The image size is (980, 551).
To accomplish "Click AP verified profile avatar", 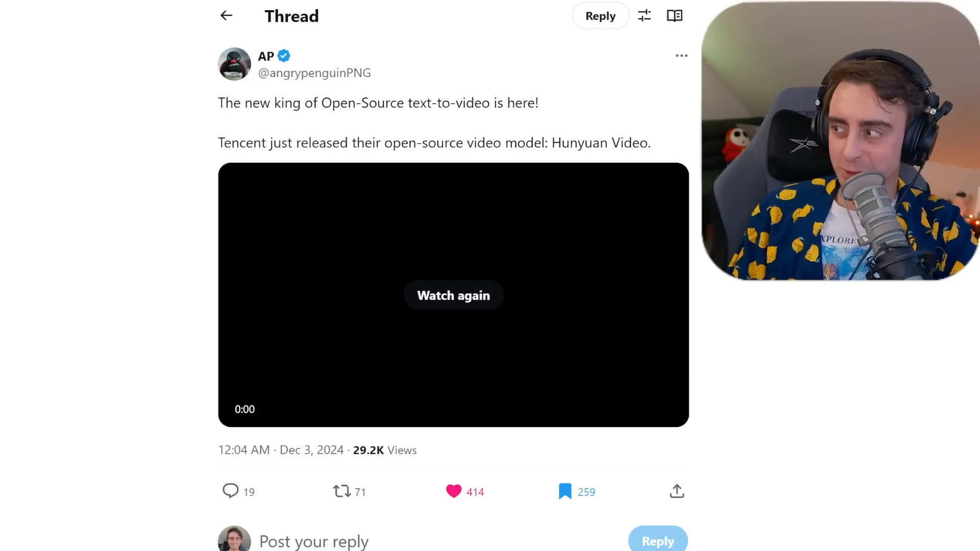I will coord(234,64).
